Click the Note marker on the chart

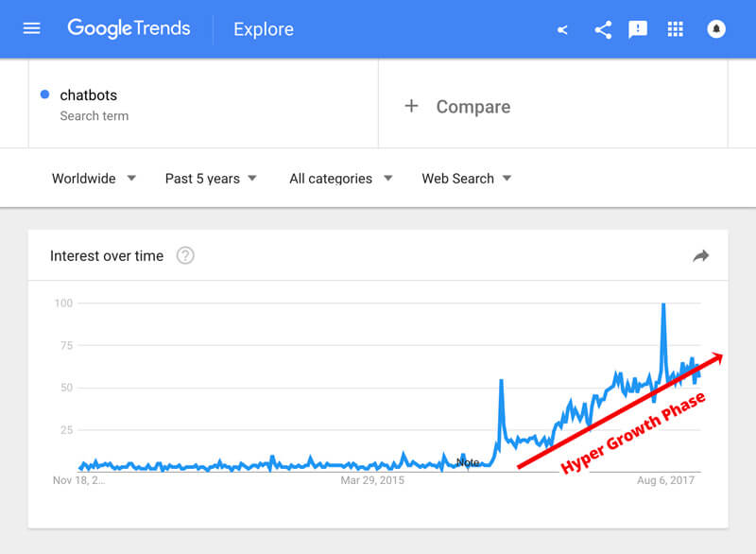click(x=468, y=463)
